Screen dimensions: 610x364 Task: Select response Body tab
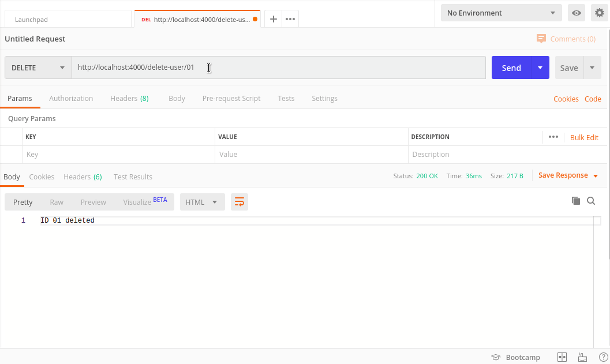coord(12,177)
